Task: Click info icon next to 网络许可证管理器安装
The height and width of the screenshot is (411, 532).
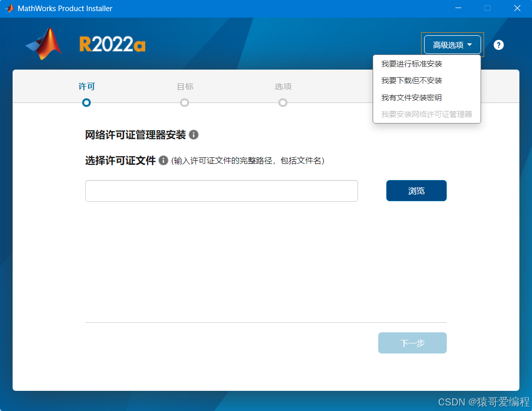Action: (x=194, y=135)
